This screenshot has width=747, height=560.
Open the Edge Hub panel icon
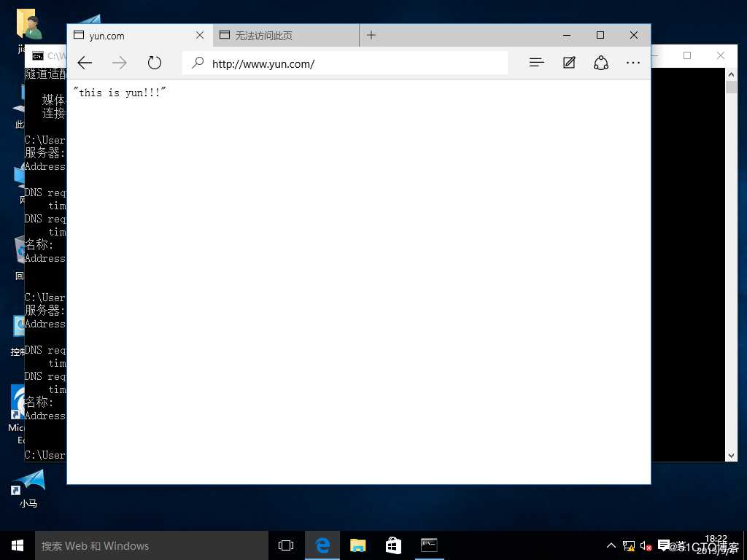[x=536, y=63]
